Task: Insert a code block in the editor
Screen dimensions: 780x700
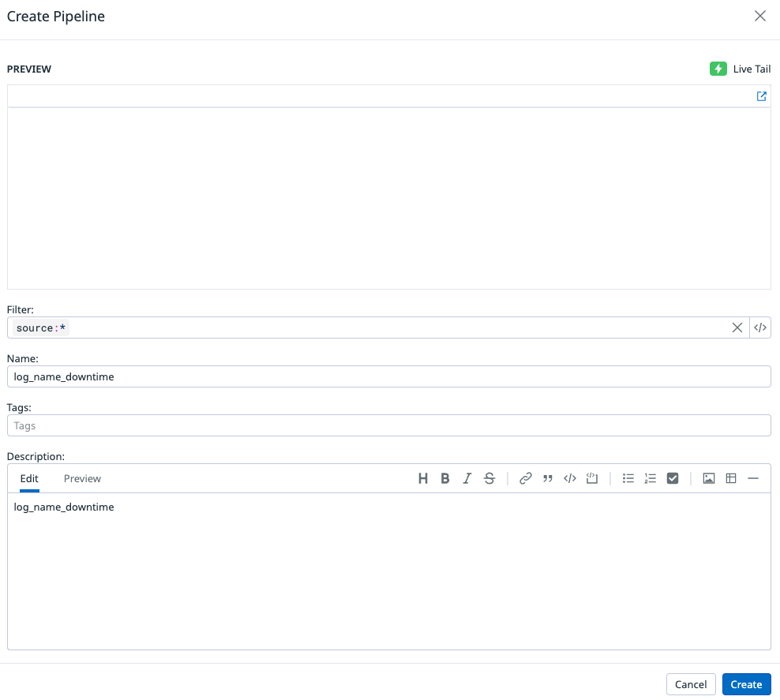Action: [570, 478]
